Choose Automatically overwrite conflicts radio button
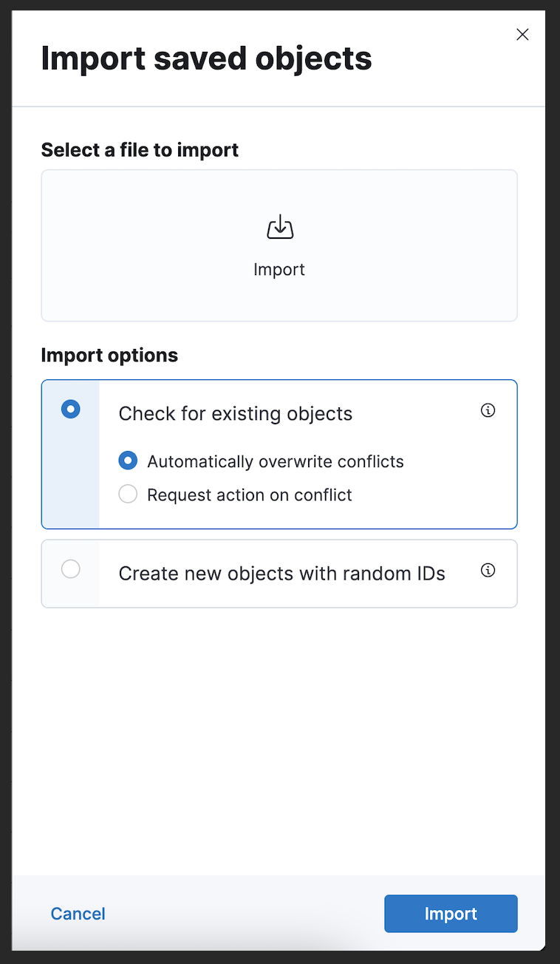This screenshot has height=964, width=560. point(128,461)
